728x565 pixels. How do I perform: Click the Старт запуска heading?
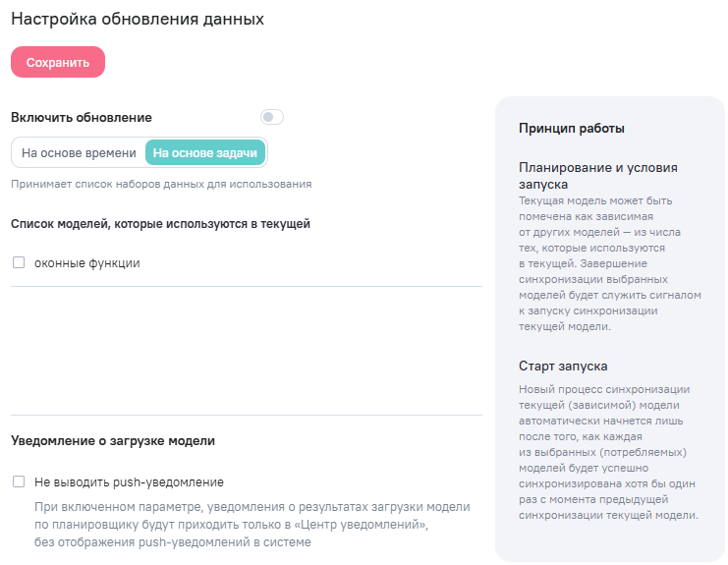tap(563, 366)
